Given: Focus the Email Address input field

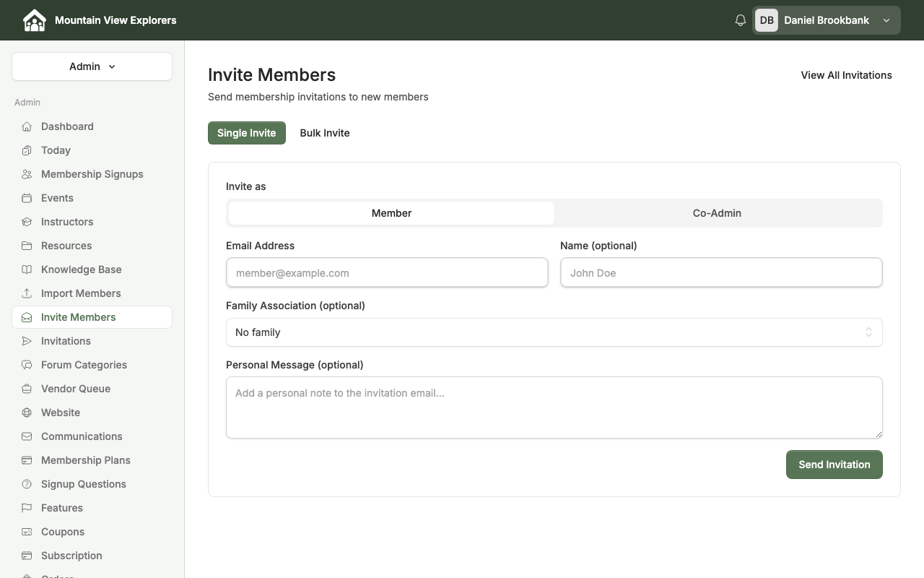Looking at the screenshot, I should (x=387, y=273).
